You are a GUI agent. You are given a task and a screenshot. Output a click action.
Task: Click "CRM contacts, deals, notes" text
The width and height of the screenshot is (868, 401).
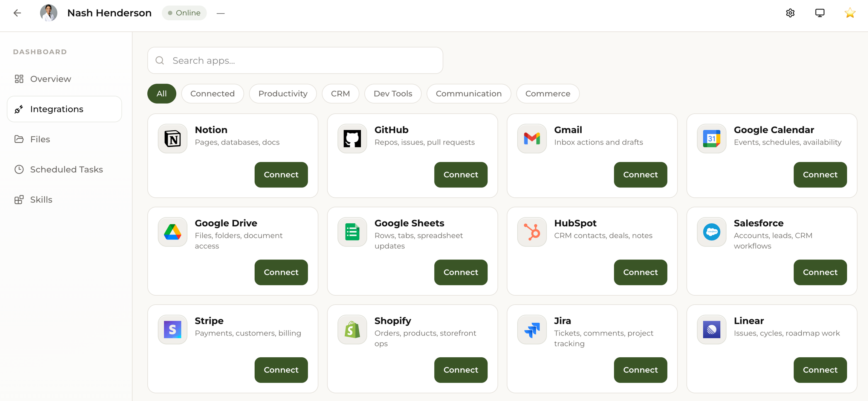(x=603, y=236)
